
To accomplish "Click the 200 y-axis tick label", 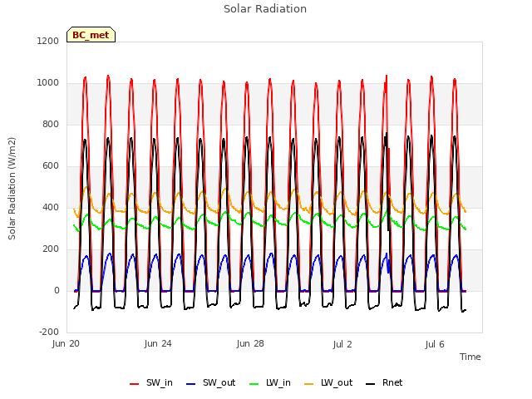I will pos(51,249).
